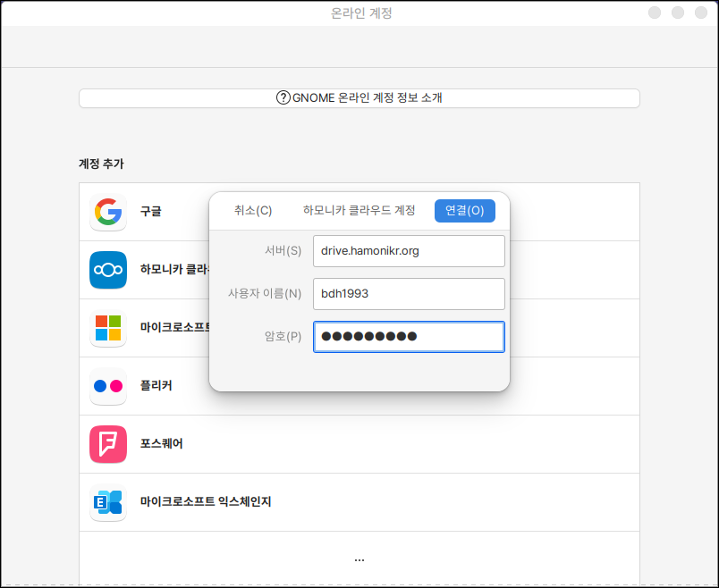This screenshot has width=719, height=588.
Task: Click the Microsoft four-color logo icon
Action: (x=108, y=328)
